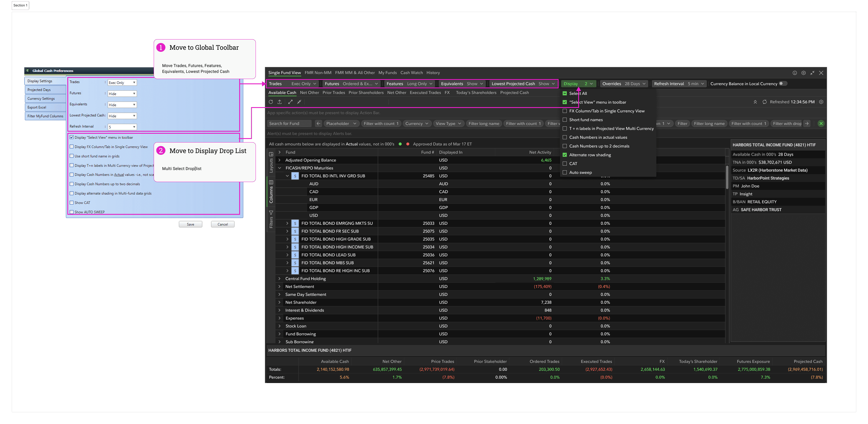Click the Search for Fund field

(x=289, y=123)
